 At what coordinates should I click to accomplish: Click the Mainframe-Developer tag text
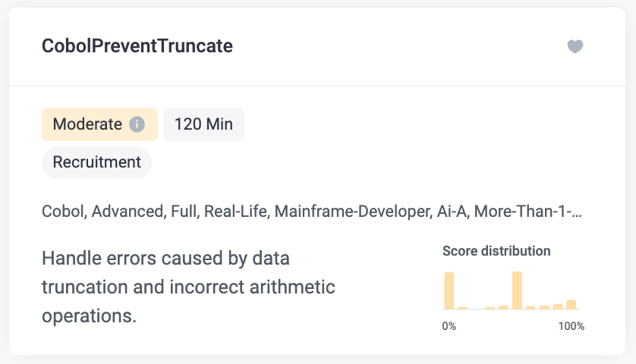point(353,212)
